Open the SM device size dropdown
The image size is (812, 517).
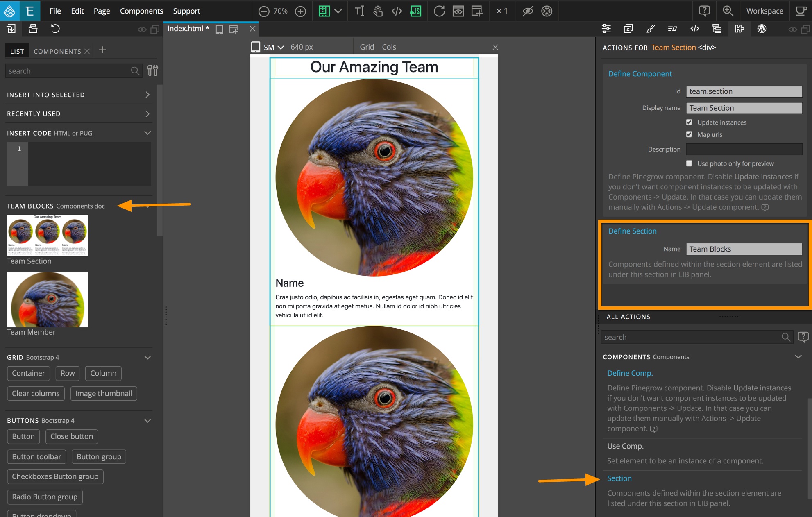(x=274, y=47)
